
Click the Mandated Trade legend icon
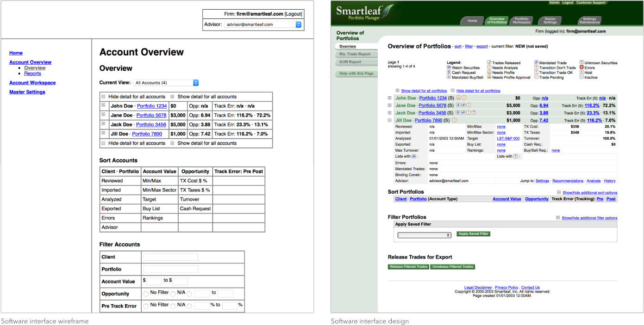(x=536, y=62)
